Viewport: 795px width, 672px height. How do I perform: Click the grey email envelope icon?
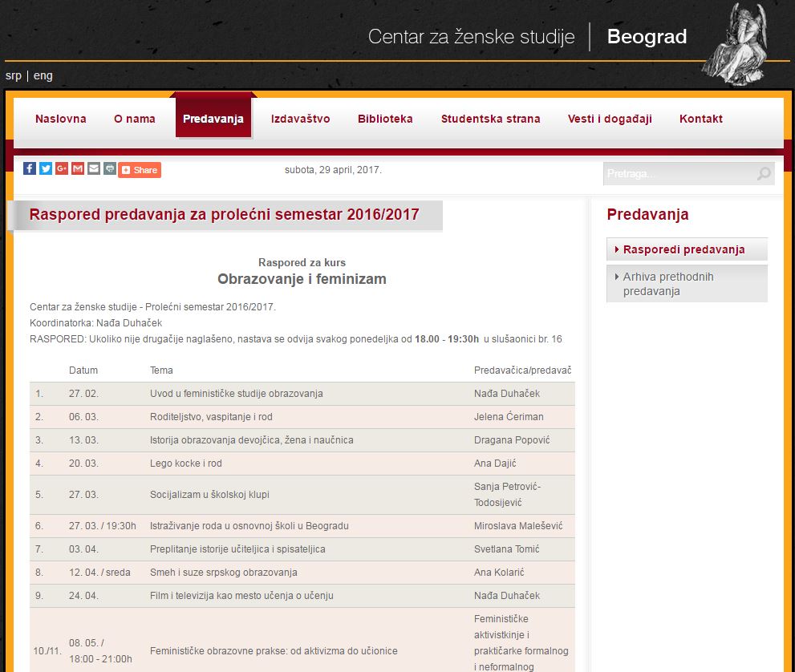[94, 168]
